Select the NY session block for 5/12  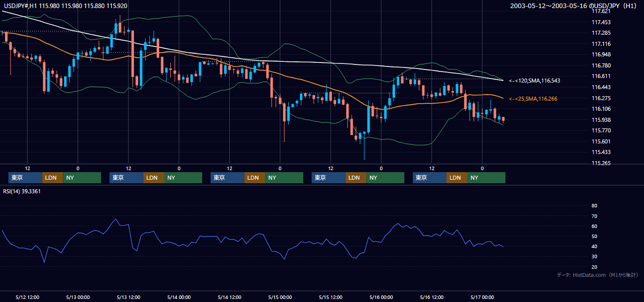click(x=82, y=178)
